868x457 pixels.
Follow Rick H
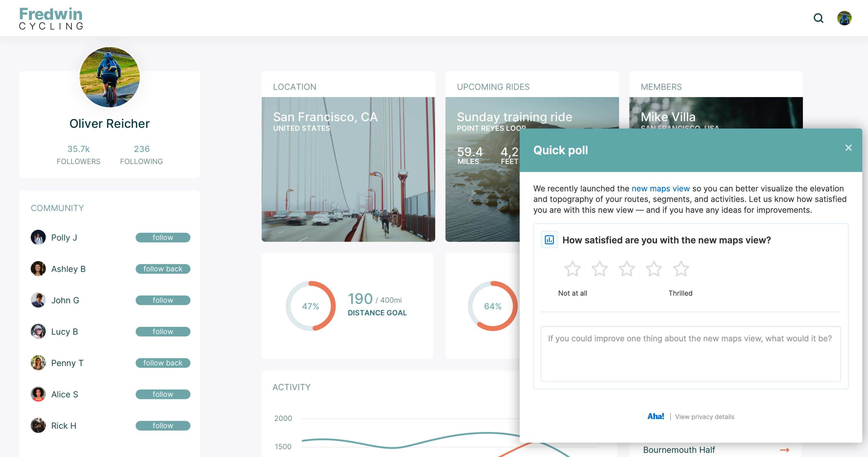[x=163, y=425]
